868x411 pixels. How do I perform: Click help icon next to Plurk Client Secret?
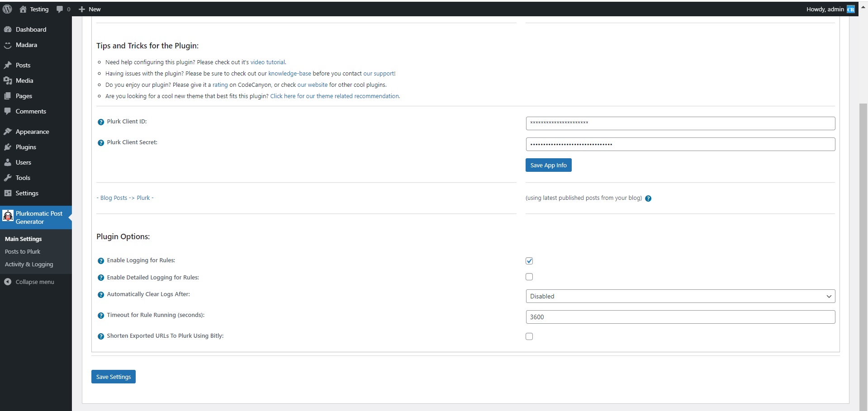coord(101,143)
